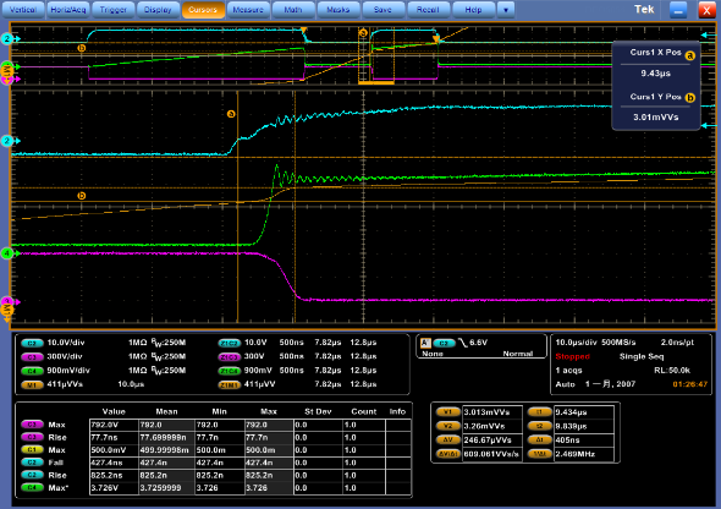The image size is (722, 510).
Task: Click the C3 channel badge showing 300V/div
Action: [x=30, y=355]
